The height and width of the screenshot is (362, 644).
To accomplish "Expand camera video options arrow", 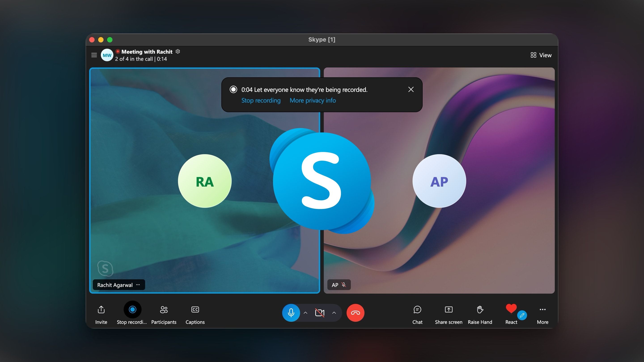I will [334, 312].
